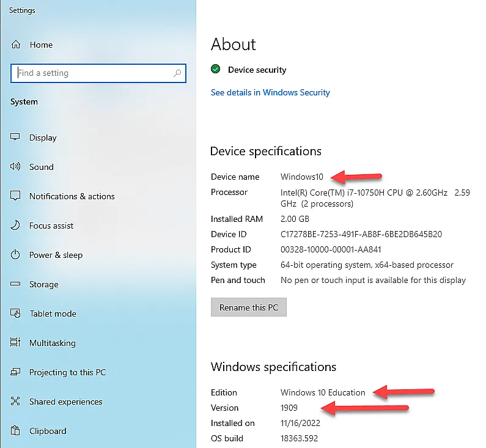Click the Sound speaker icon
This screenshot has width=486, height=448.
(15, 166)
